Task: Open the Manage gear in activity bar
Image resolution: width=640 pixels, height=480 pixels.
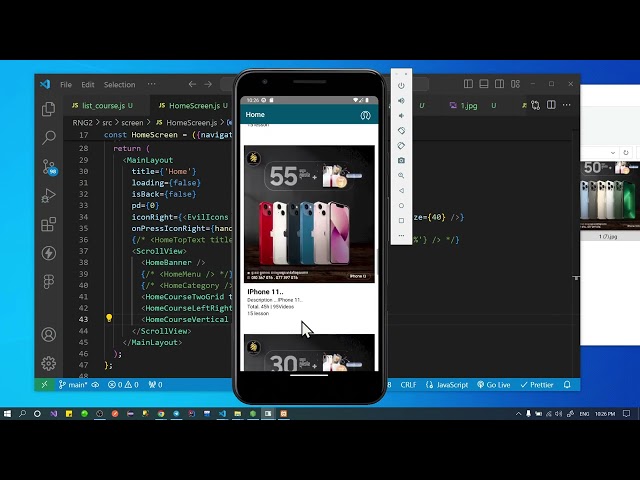Action: coord(49,363)
